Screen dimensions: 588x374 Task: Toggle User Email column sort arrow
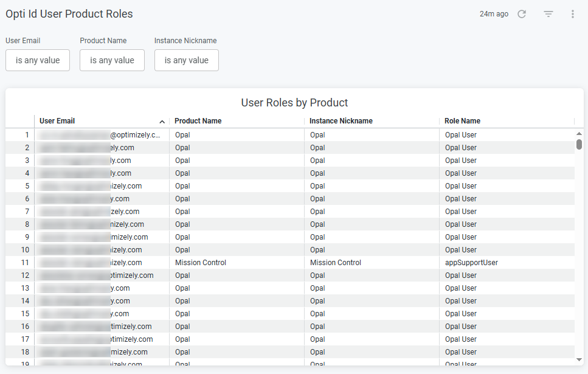(162, 122)
